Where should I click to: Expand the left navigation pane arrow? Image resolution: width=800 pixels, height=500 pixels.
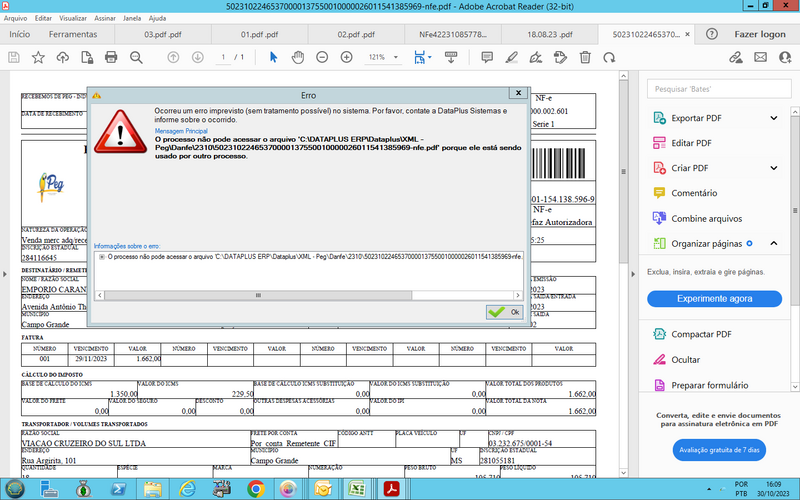click(5, 274)
